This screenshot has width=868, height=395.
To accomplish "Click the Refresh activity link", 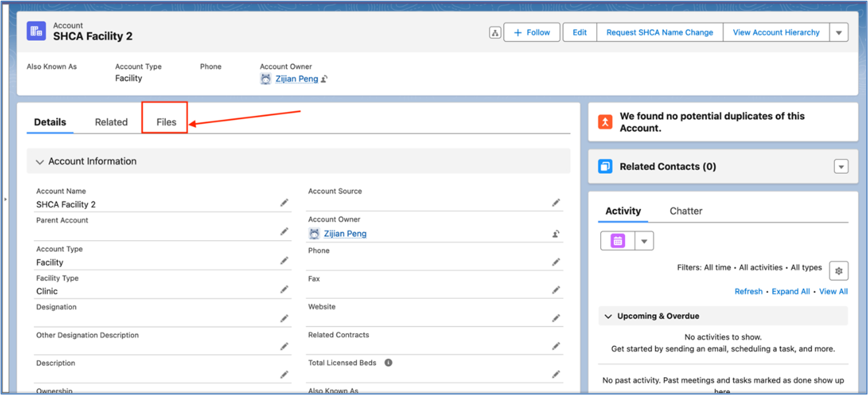I will [x=748, y=292].
